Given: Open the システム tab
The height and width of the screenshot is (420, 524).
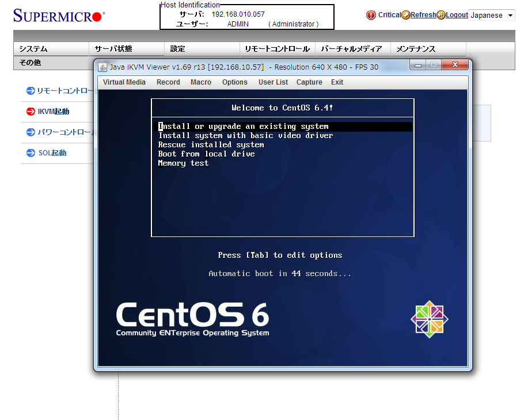Looking at the screenshot, I should 51,49.
